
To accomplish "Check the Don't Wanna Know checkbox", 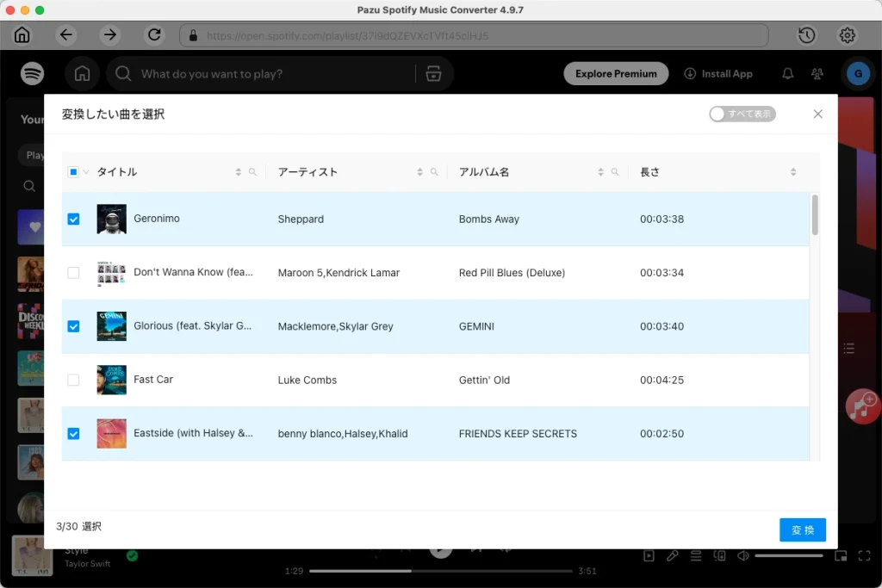I will [74, 273].
